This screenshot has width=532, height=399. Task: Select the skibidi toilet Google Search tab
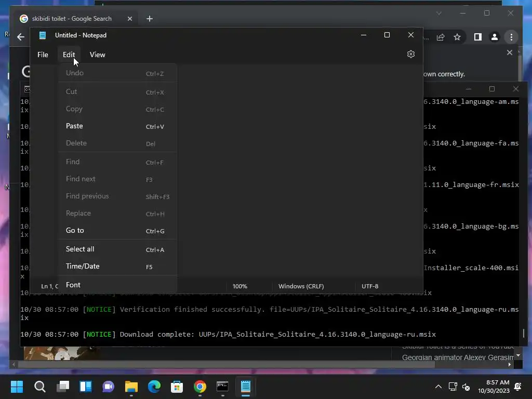[75, 19]
